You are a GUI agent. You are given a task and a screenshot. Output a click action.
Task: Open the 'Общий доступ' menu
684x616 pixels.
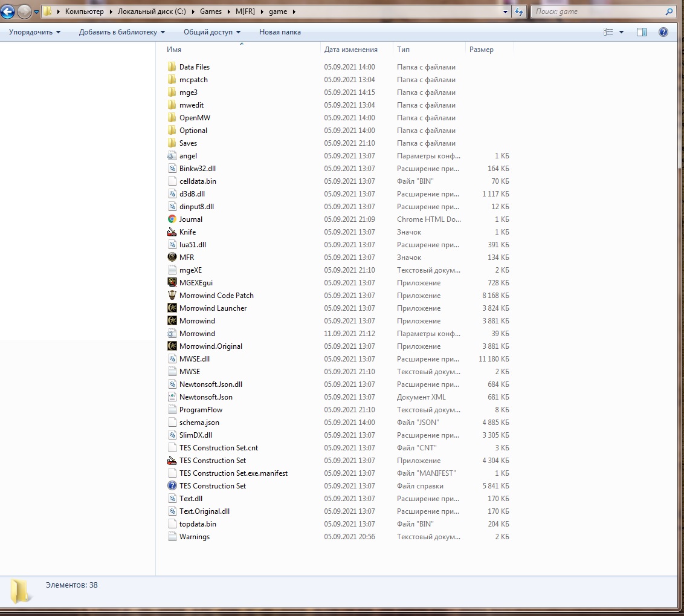point(212,32)
